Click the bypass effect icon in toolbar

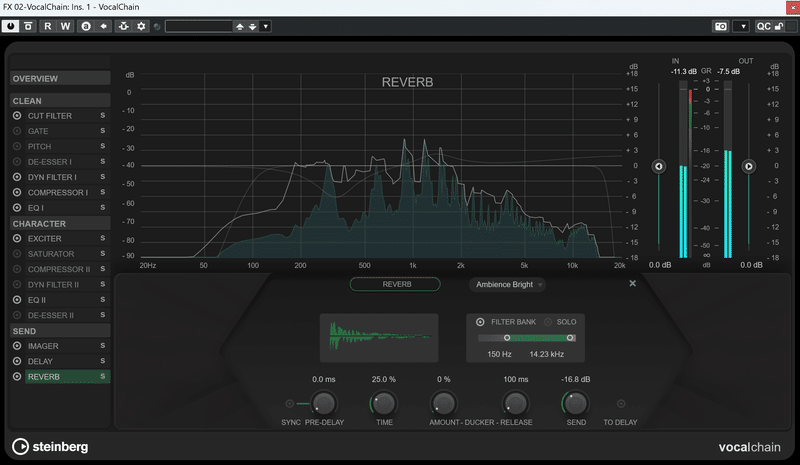pyautogui.click(x=29, y=26)
